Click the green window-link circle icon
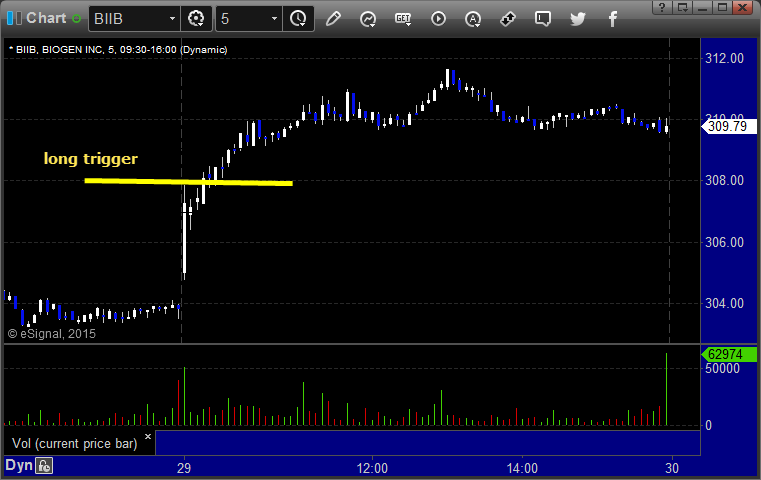This screenshot has height=480, width=761. [76, 19]
